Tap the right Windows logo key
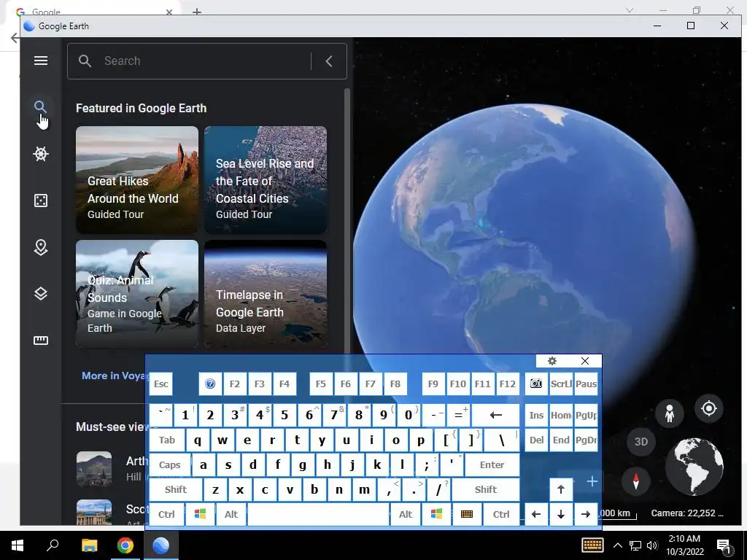 point(436,514)
